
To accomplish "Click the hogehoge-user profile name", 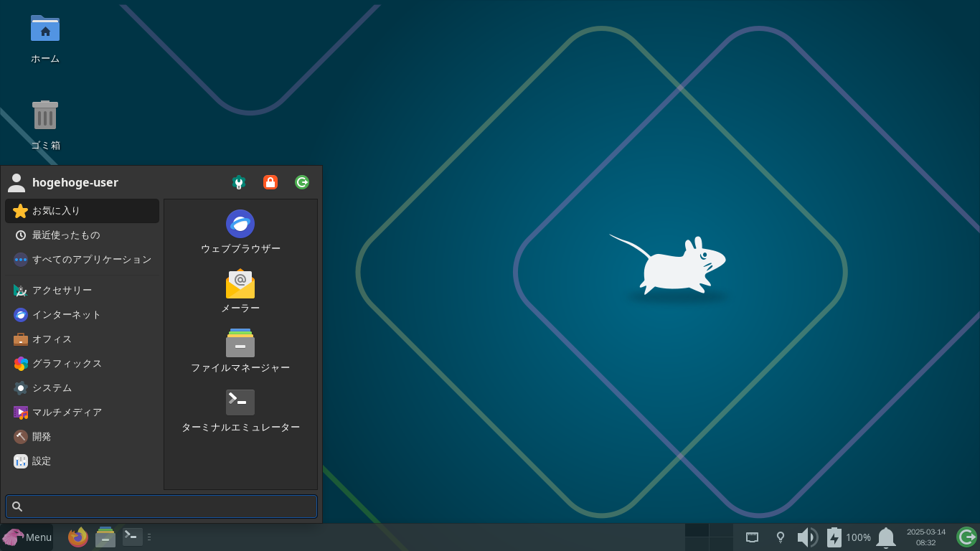I will [75, 182].
